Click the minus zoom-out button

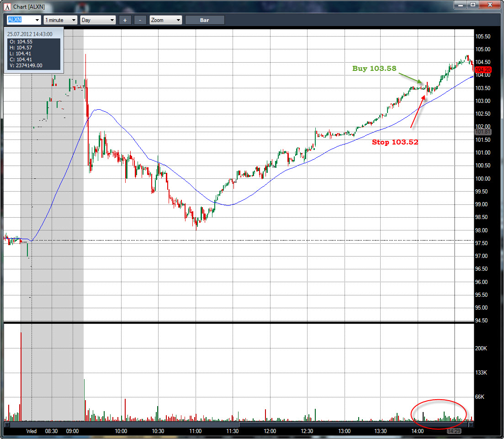[140, 20]
